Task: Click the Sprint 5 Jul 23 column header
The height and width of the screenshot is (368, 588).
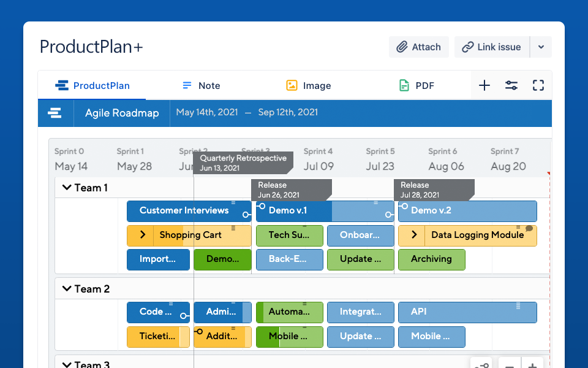Action: (380, 159)
